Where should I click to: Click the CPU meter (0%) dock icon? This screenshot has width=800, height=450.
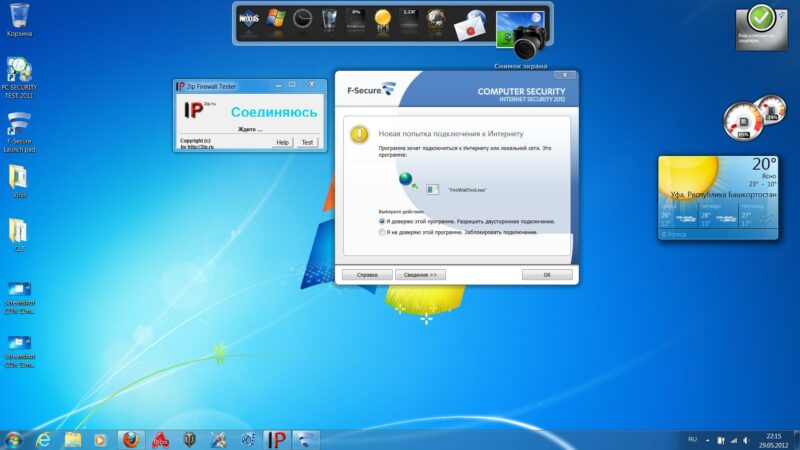tap(356, 19)
